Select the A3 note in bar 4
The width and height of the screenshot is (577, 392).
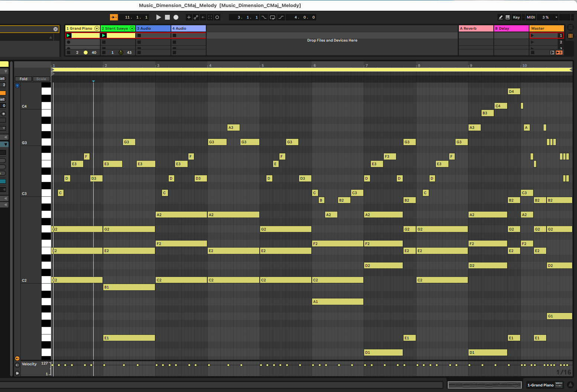pos(233,127)
